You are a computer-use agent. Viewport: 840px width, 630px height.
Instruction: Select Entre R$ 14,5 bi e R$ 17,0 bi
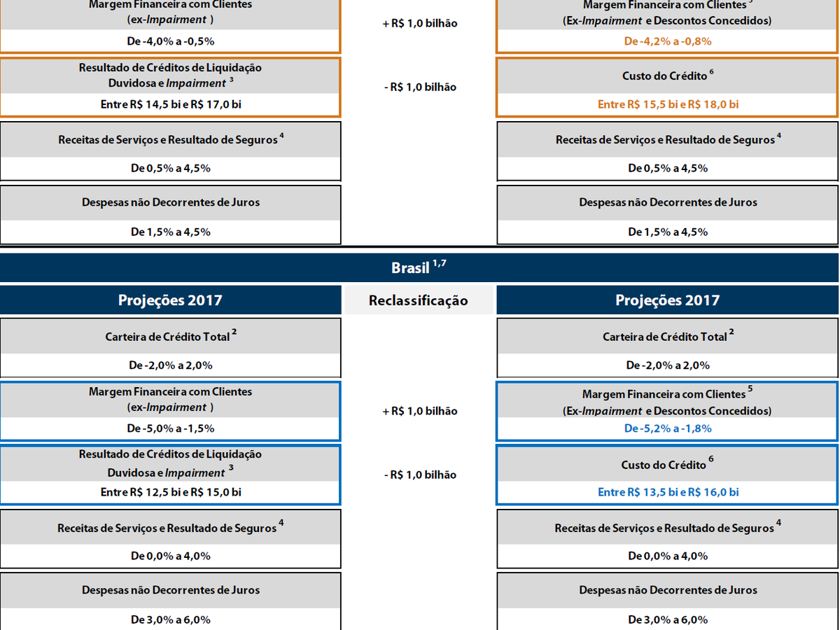click(170, 104)
